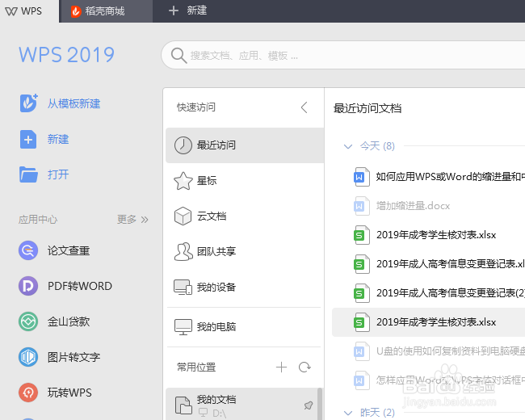
Task: Open 金山贷款 from the app center
Action: [69, 321]
